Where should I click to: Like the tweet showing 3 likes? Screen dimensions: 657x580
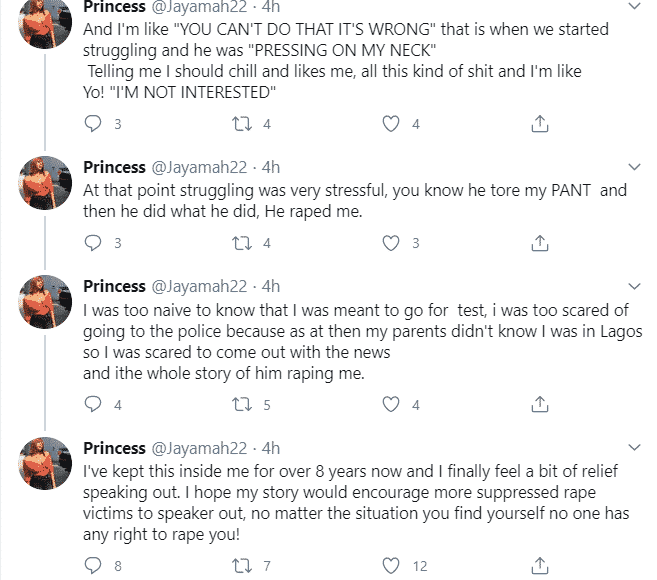point(393,243)
